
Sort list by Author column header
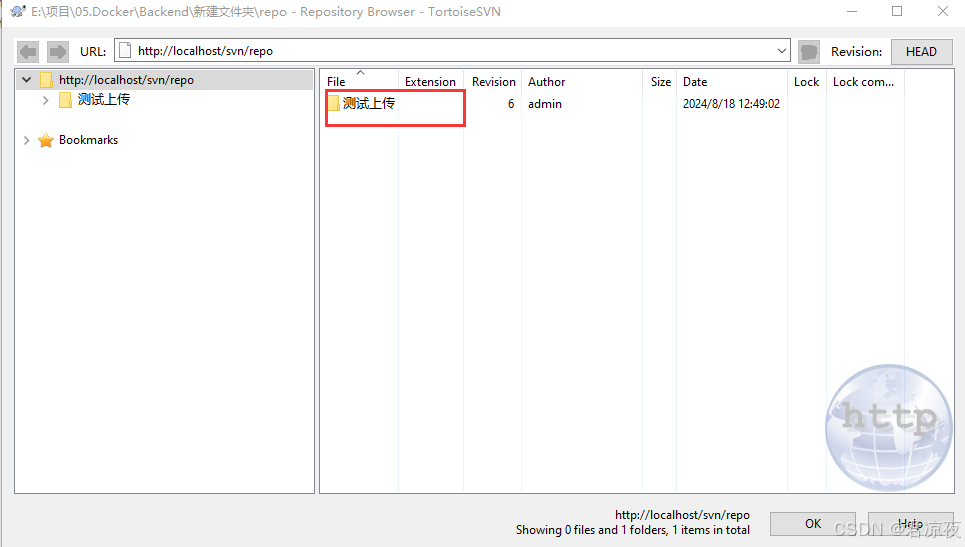point(546,82)
